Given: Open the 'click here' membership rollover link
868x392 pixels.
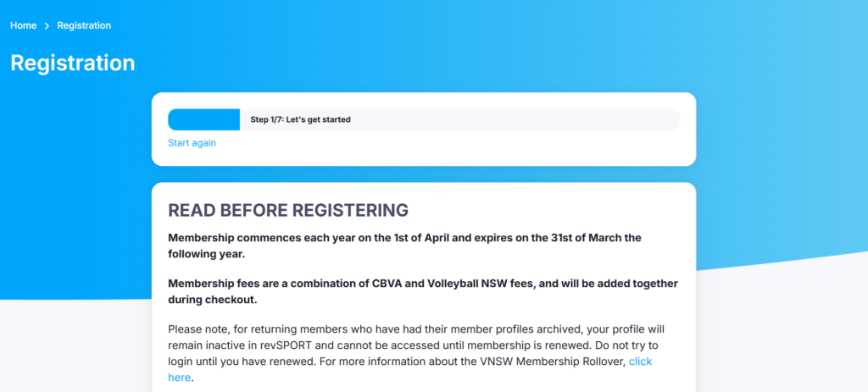Looking at the screenshot, I should (639, 362).
